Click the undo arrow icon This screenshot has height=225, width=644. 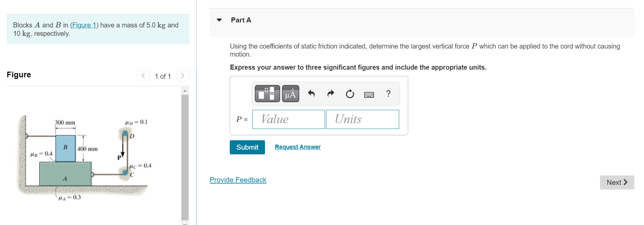pos(311,94)
